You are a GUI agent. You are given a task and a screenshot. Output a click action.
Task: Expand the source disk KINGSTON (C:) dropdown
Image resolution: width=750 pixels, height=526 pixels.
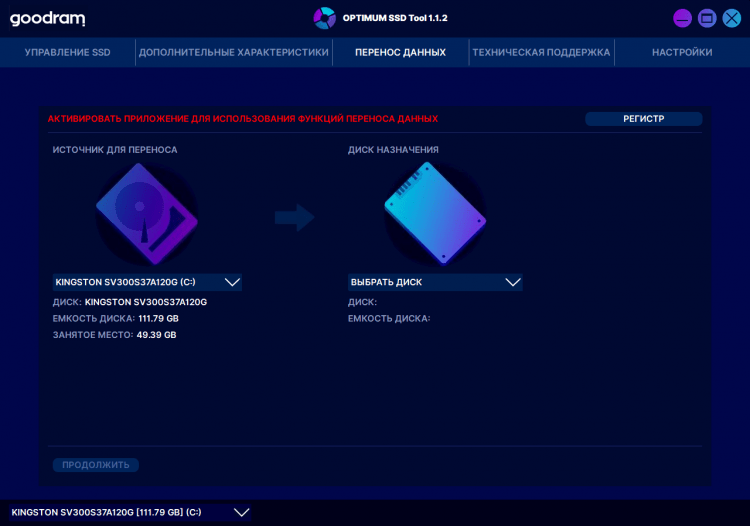pyautogui.click(x=147, y=282)
